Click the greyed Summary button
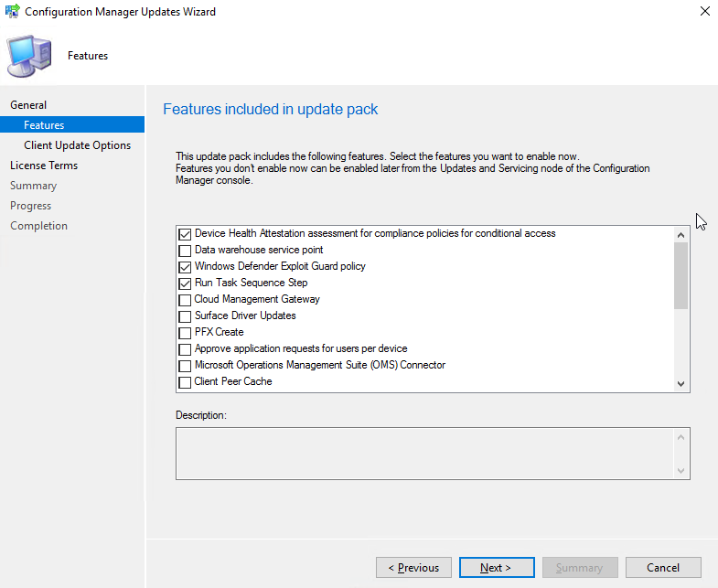The image size is (718, 588). coord(580,567)
